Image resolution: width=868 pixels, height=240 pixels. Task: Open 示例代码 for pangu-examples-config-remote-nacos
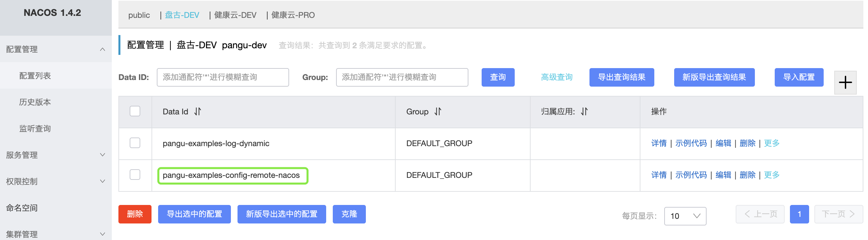(691, 175)
